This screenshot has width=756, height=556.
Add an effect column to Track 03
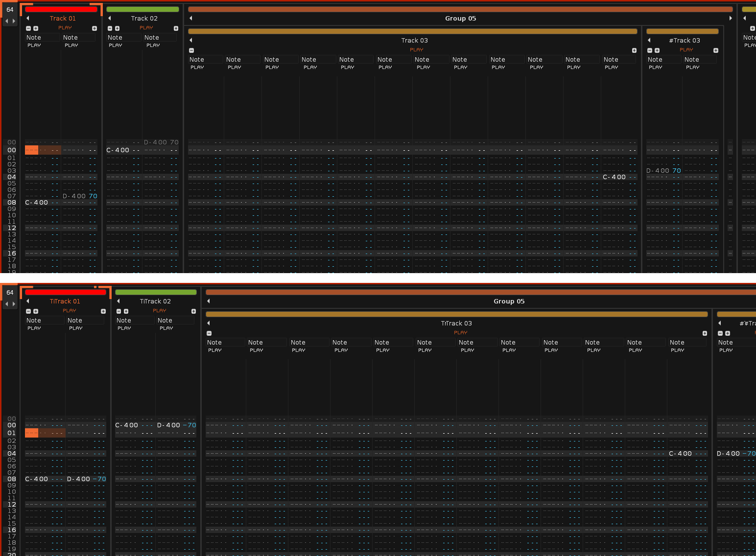click(x=634, y=50)
